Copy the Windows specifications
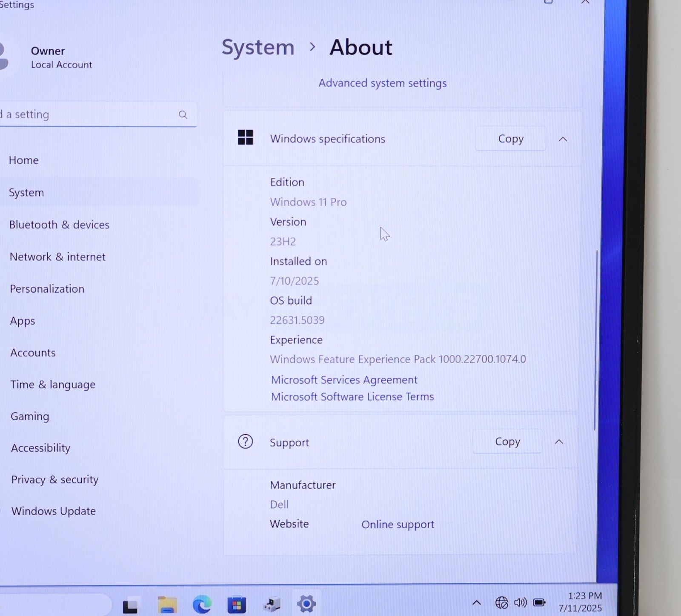The width and height of the screenshot is (681, 616). pyautogui.click(x=510, y=139)
